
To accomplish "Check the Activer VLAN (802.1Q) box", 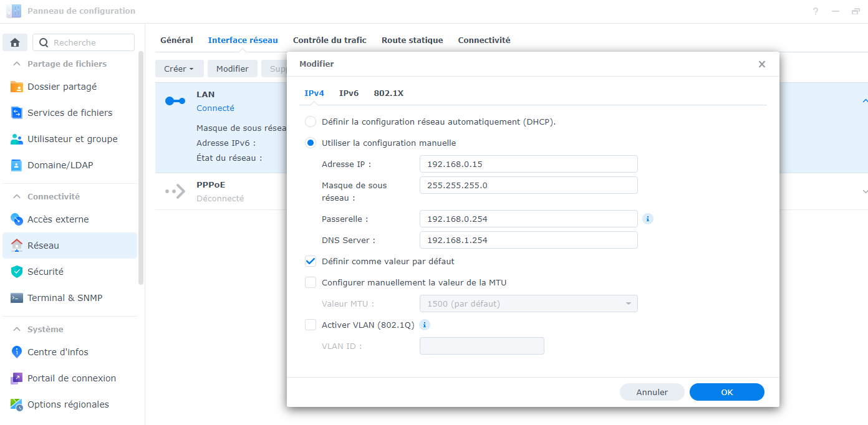I will pyautogui.click(x=311, y=325).
